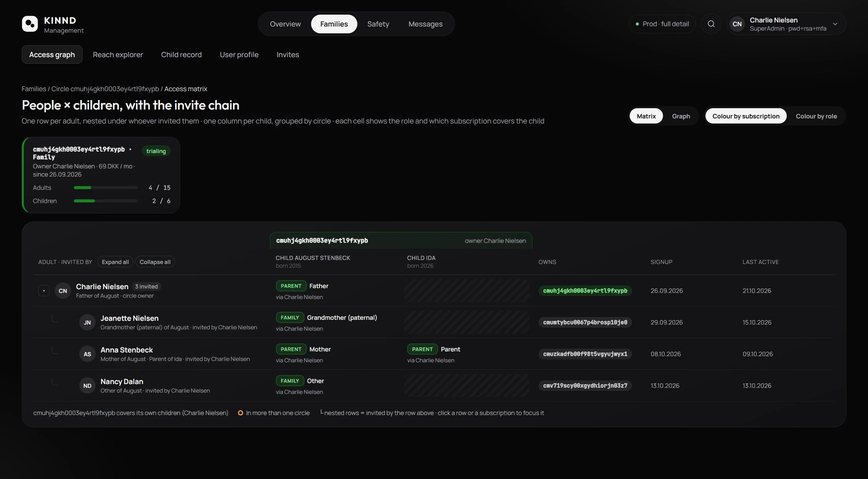Click the CN avatar in the header
This screenshot has height=479, width=868.
[737, 24]
